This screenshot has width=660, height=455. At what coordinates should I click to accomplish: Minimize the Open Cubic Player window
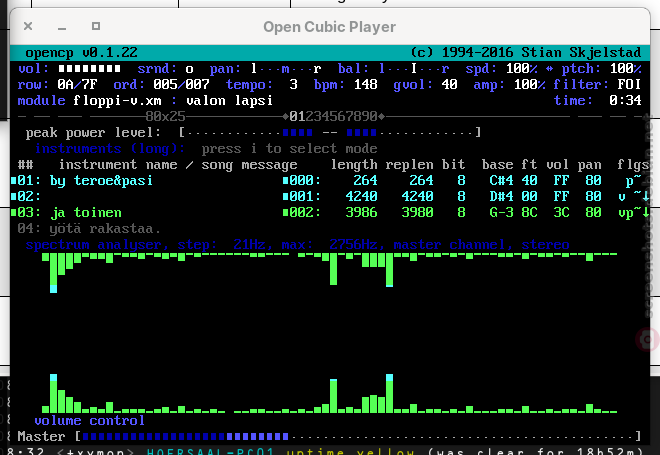62,28
